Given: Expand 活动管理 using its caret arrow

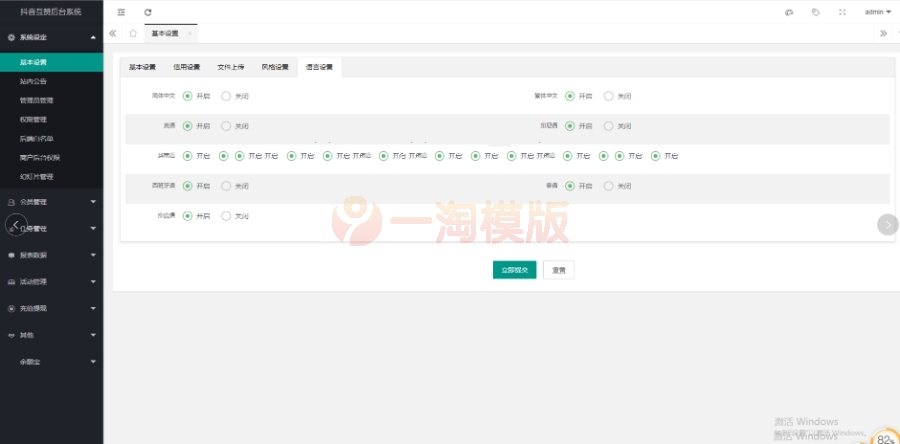Looking at the screenshot, I should pyautogui.click(x=94, y=282).
